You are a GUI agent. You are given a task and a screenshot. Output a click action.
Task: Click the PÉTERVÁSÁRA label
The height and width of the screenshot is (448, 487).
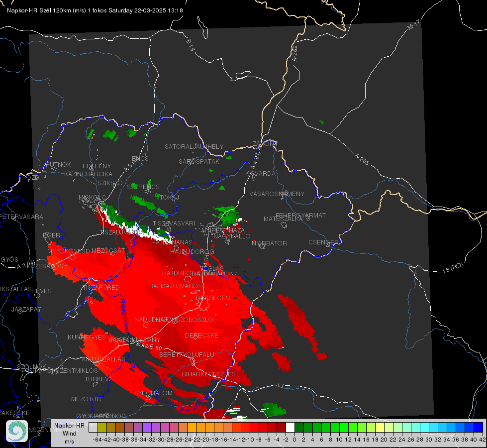pyautogui.click(x=21, y=217)
